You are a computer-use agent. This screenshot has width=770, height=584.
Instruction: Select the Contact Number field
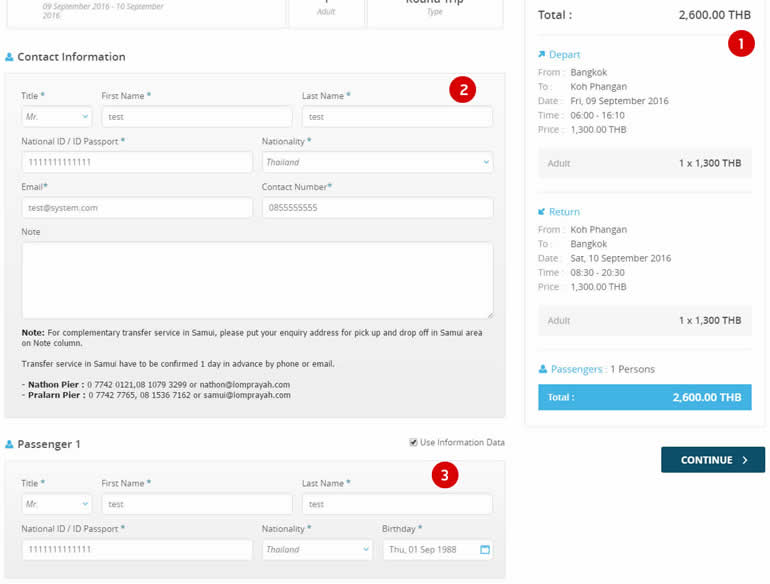click(377, 208)
